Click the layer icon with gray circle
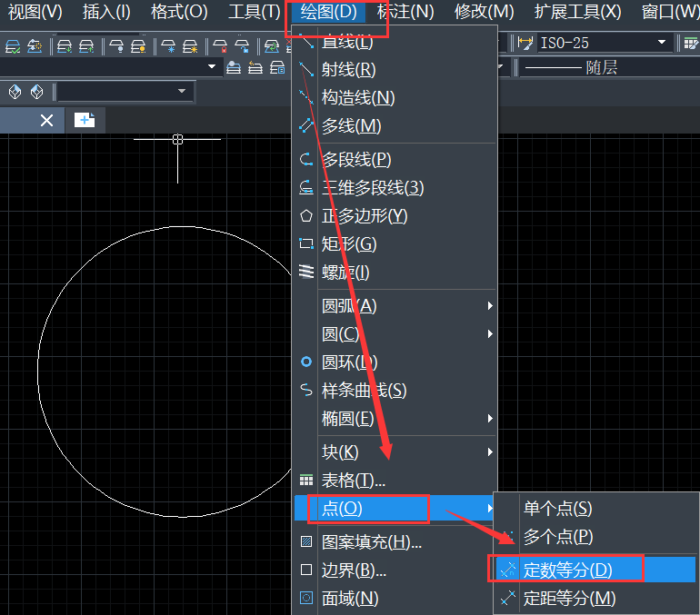The height and width of the screenshot is (615, 700). point(234,67)
